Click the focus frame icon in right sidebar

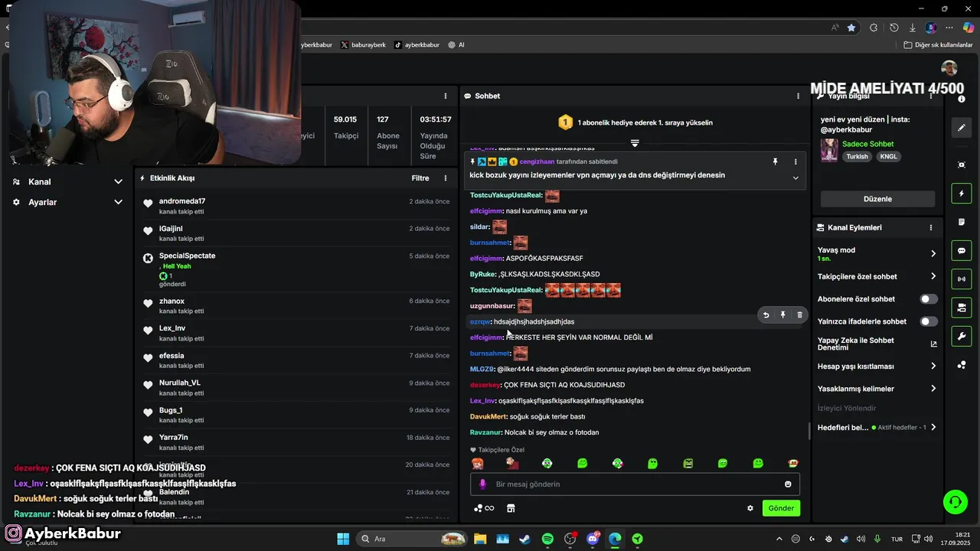(x=962, y=165)
